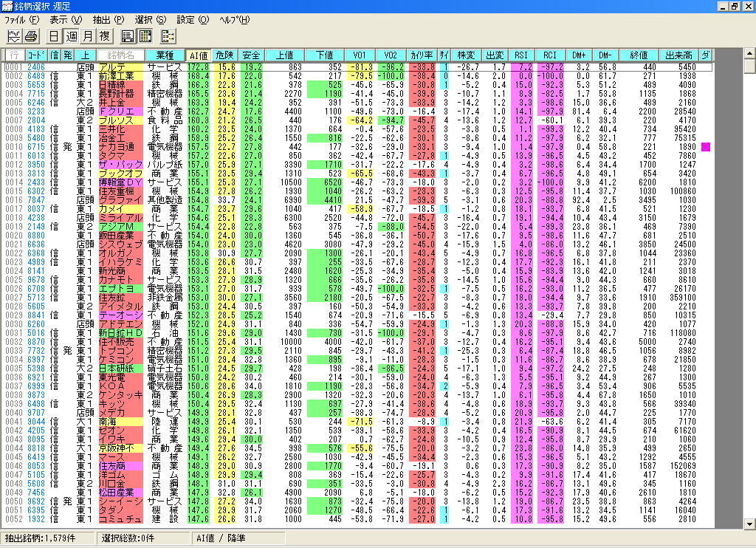Click the カイリ率 column header
The image size is (756, 548).
422,55
